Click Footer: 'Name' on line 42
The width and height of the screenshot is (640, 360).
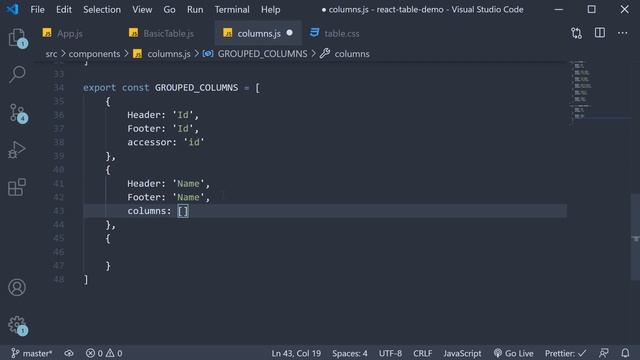pos(169,198)
